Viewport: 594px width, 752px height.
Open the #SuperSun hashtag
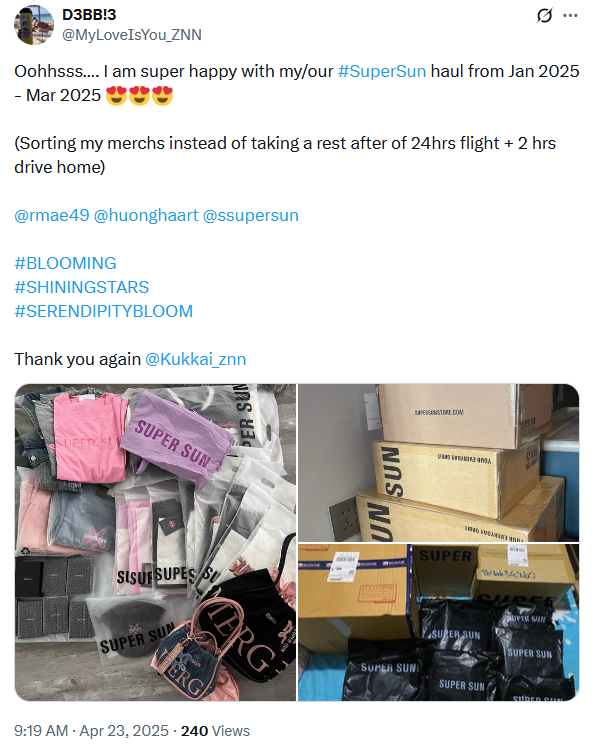tap(382, 71)
